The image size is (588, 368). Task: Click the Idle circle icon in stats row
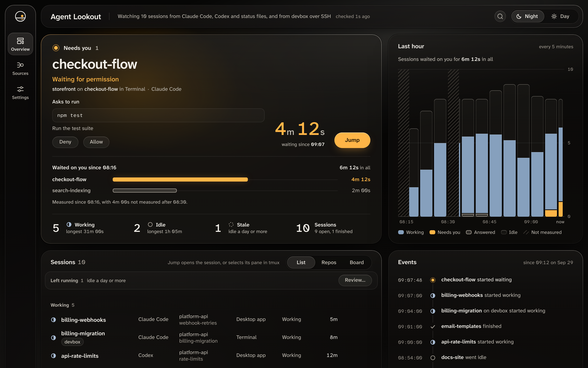coord(150,224)
